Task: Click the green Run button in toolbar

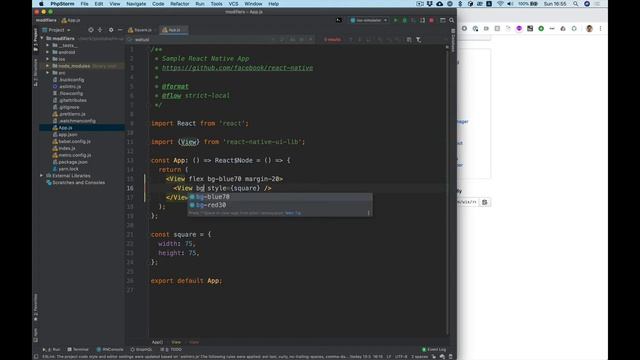Action: tap(396, 20)
